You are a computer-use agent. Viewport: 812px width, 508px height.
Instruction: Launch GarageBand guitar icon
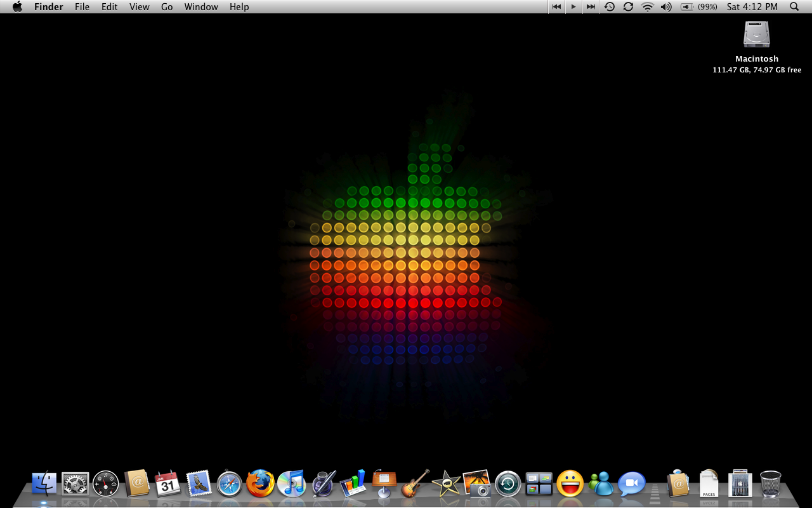click(415, 484)
